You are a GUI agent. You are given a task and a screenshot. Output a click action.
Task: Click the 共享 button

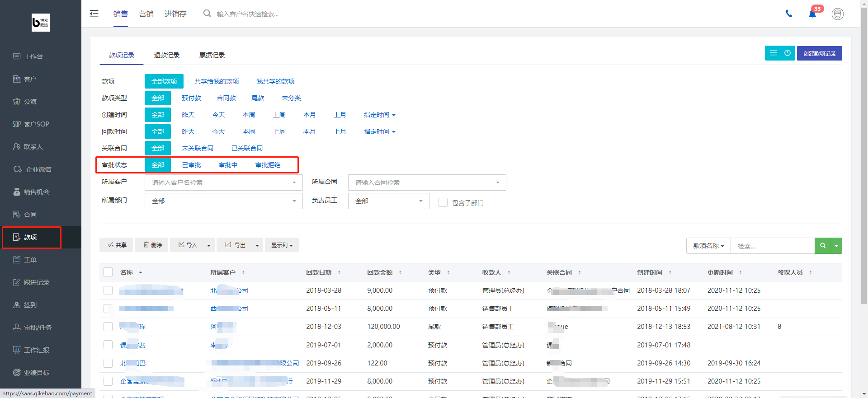click(x=117, y=245)
